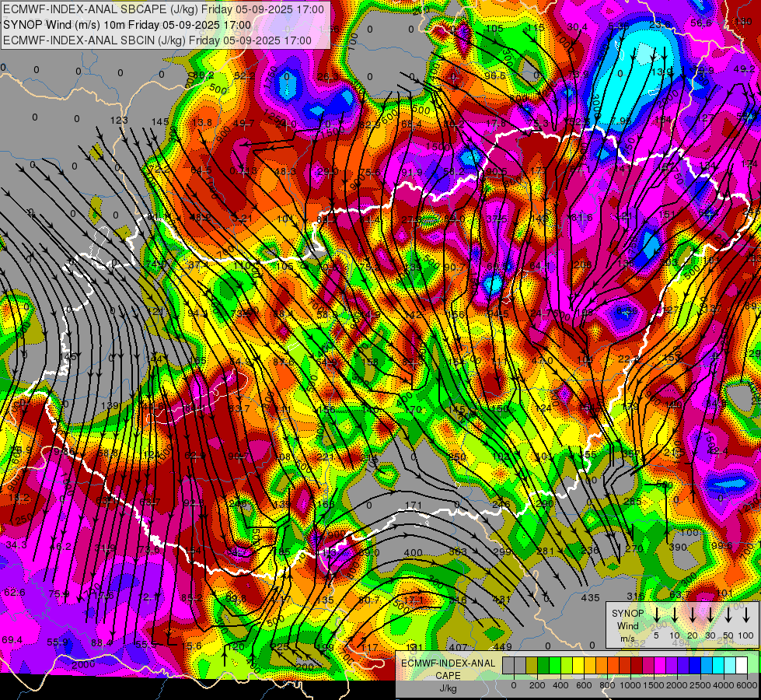Click the map value 270
This screenshot has height=700, width=761.
634,549
